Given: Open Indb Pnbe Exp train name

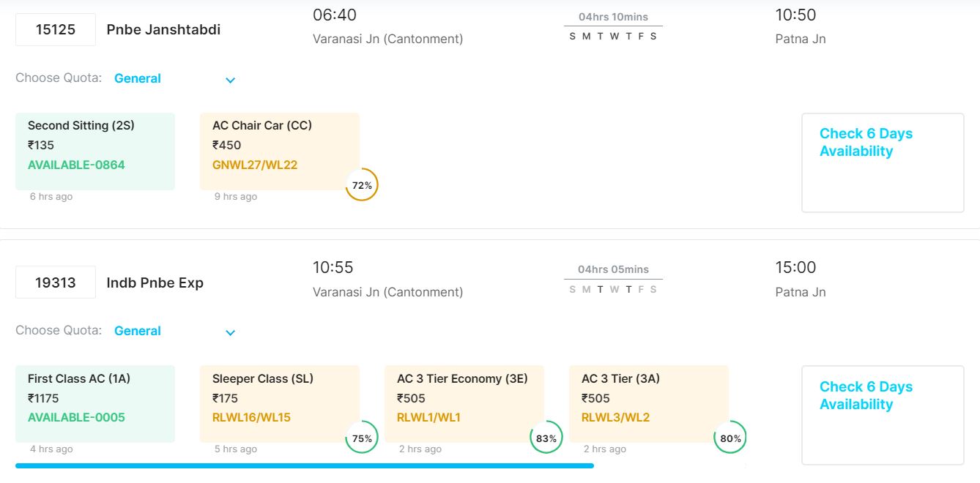Looking at the screenshot, I should click(x=155, y=282).
